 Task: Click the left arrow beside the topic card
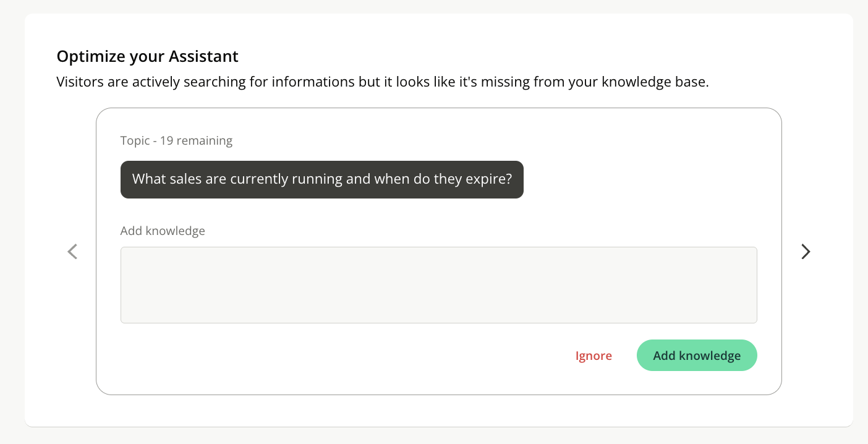72,252
